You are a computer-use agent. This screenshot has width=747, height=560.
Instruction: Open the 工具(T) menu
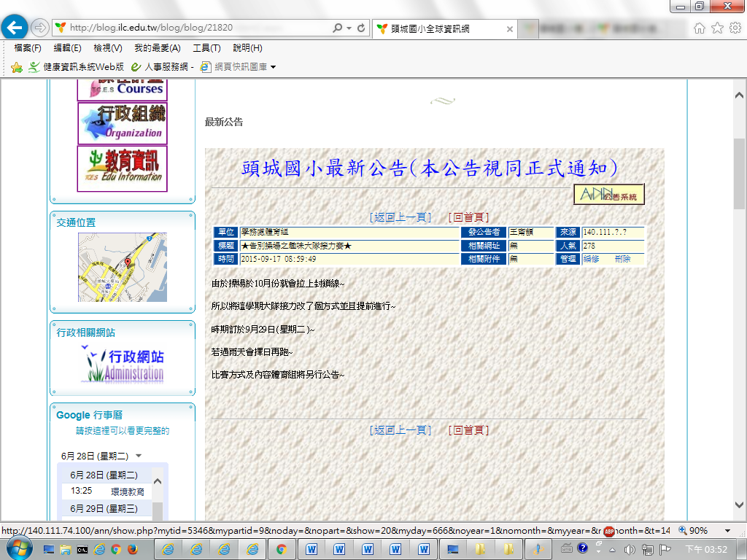pyautogui.click(x=206, y=48)
